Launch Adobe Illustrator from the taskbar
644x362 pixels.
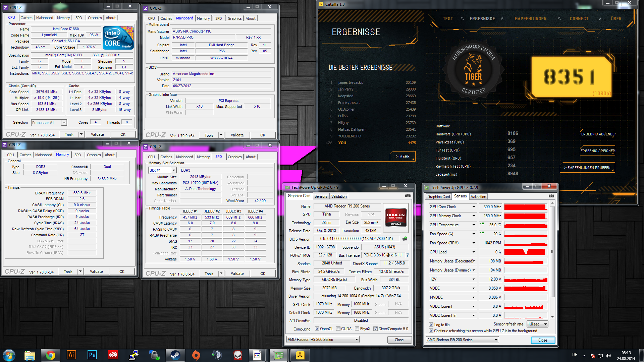coord(71,355)
